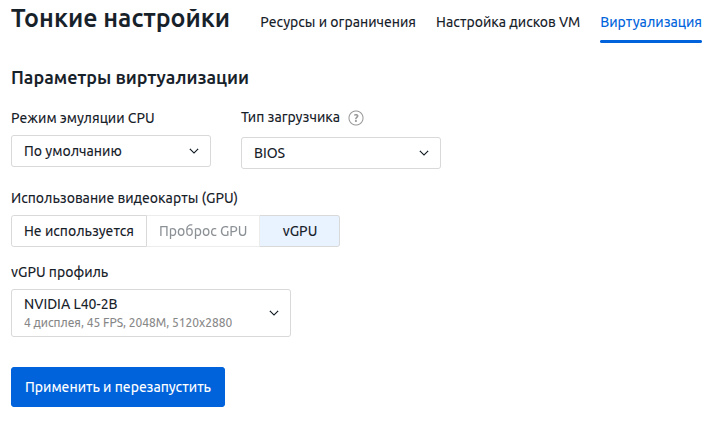
Task: Select the Не используется GPU option
Action: [79, 231]
